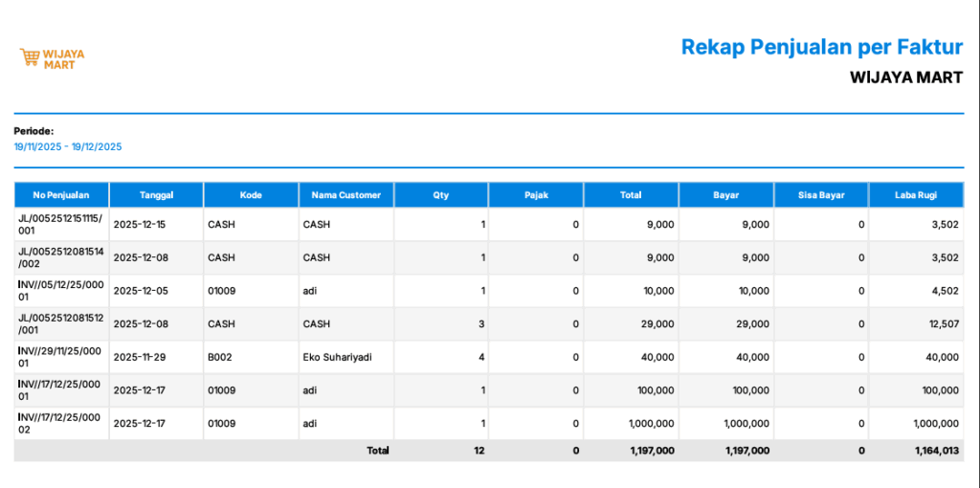Click the 'Pajak' column header
This screenshot has height=488, width=980.
pyautogui.click(x=536, y=195)
